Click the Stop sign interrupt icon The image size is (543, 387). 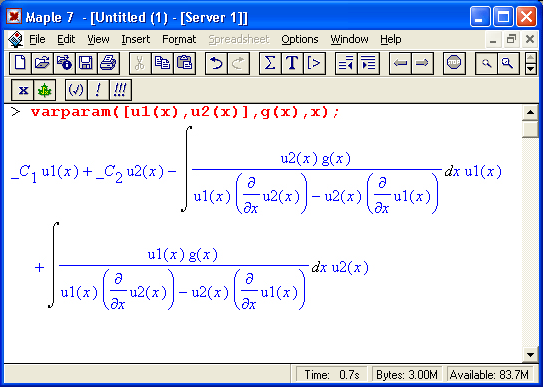coord(454,63)
